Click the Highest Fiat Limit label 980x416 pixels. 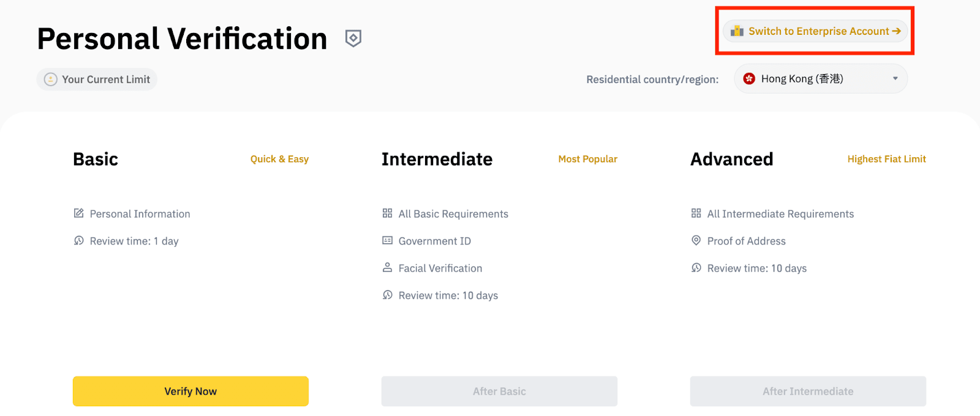point(886,159)
